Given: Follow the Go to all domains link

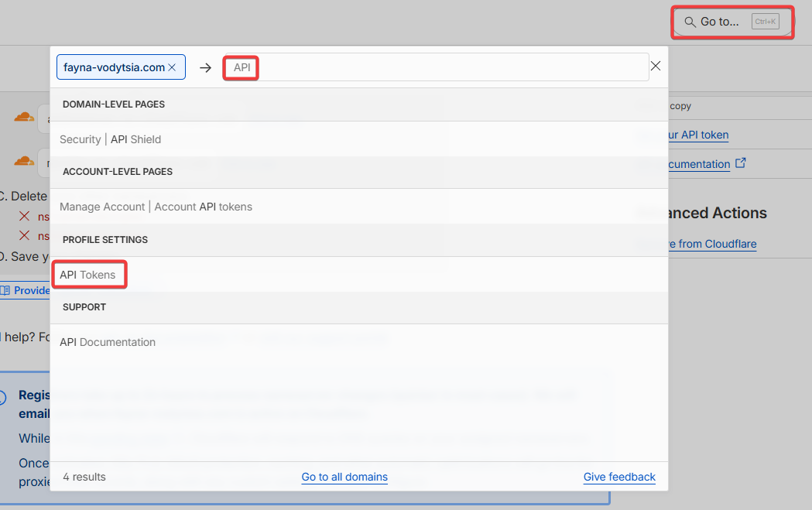Looking at the screenshot, I should point(344,477).
